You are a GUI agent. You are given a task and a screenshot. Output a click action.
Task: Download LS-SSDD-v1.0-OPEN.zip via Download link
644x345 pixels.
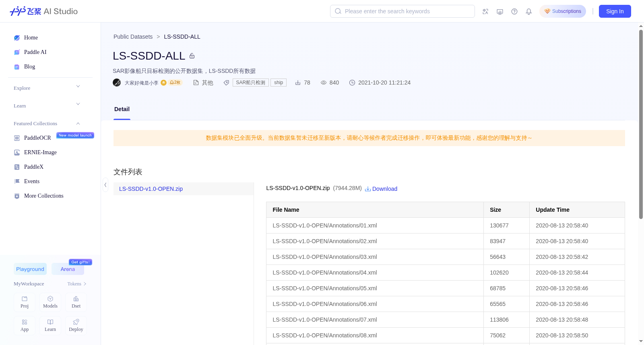coord(381,189)
